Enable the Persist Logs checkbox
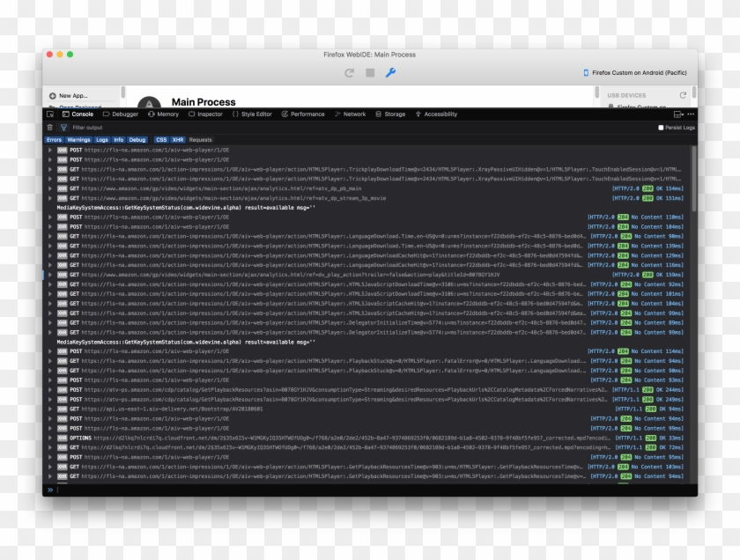 (662, 128)
